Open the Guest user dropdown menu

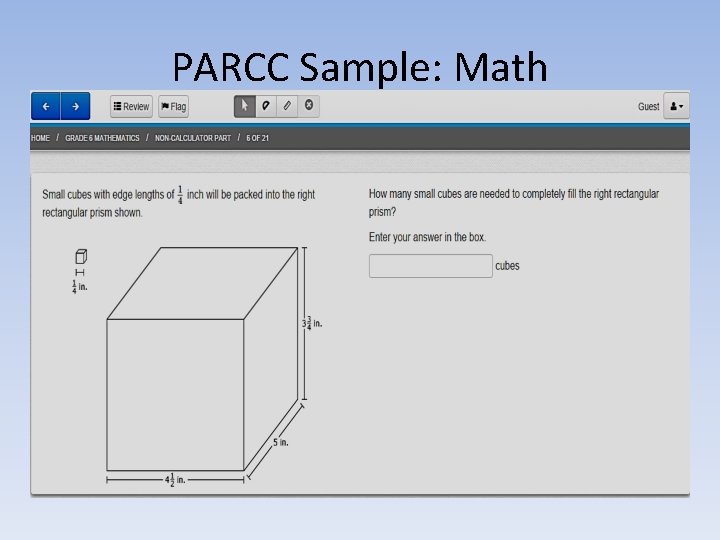pos(676,106)
